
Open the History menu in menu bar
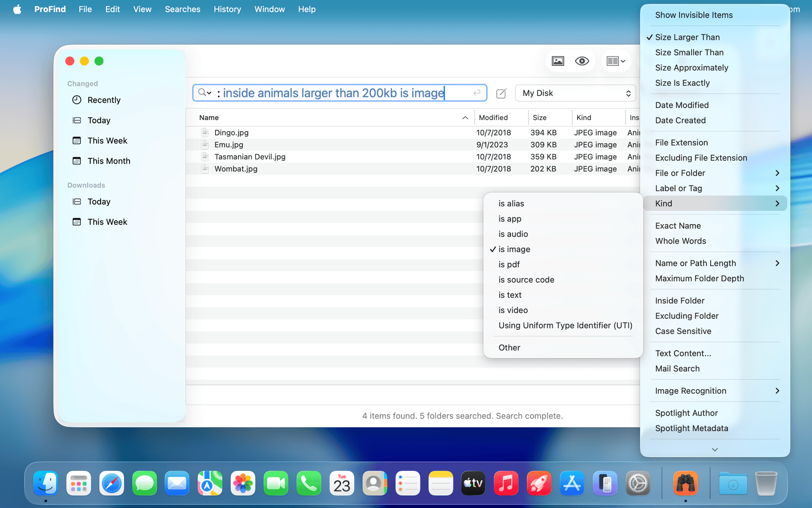[x=227, y=9]
